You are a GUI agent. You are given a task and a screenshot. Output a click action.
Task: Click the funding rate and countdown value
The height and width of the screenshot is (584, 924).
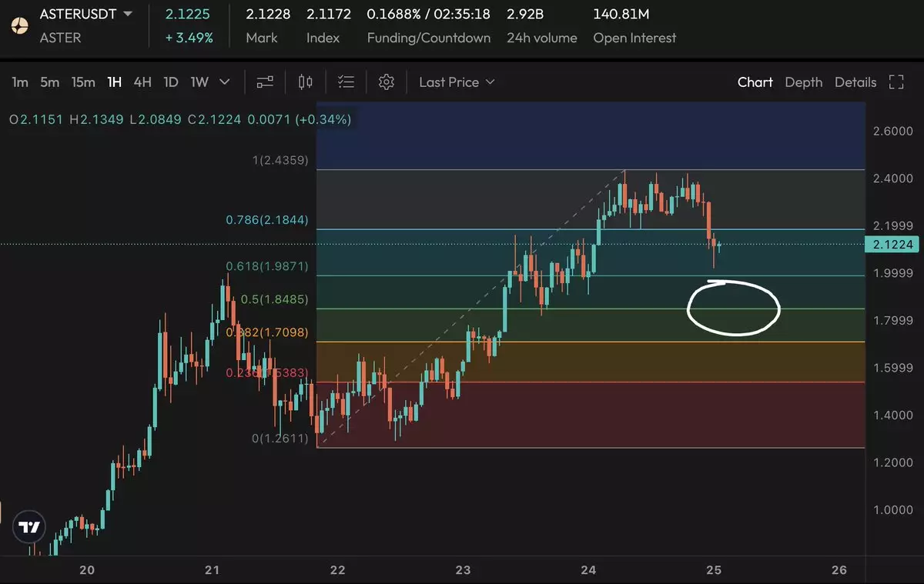[429, 14]
